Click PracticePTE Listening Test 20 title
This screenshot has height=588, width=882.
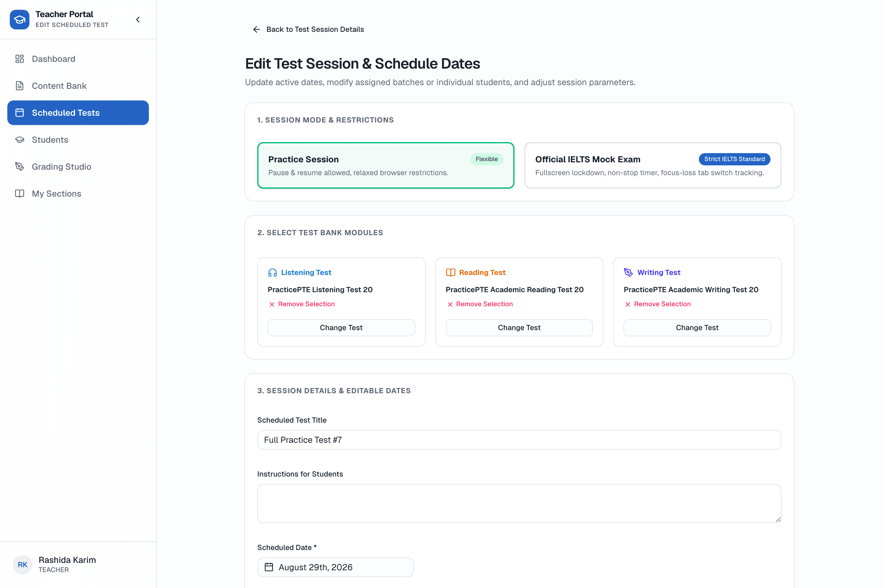[320, 290]
